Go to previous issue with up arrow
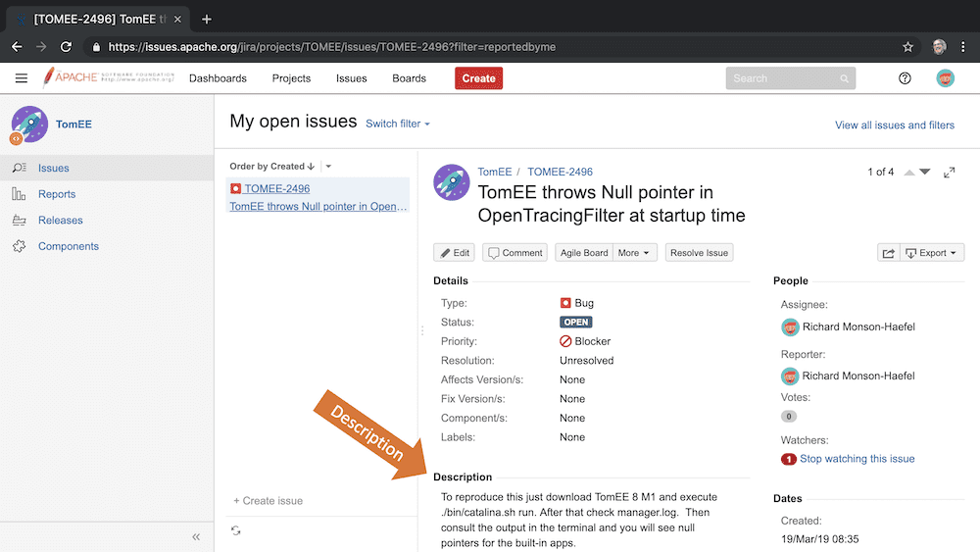The height and width of the screenshot is (552, 980). [909, 172]
